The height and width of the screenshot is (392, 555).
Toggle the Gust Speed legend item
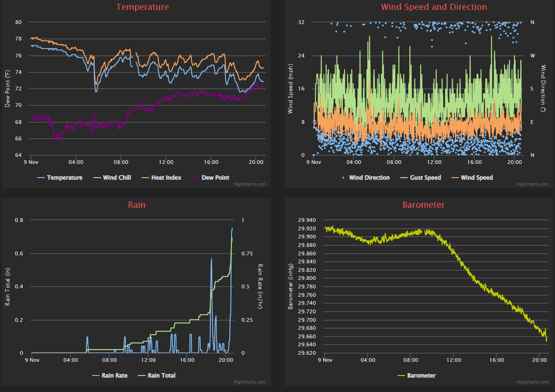tap(421, 178)
